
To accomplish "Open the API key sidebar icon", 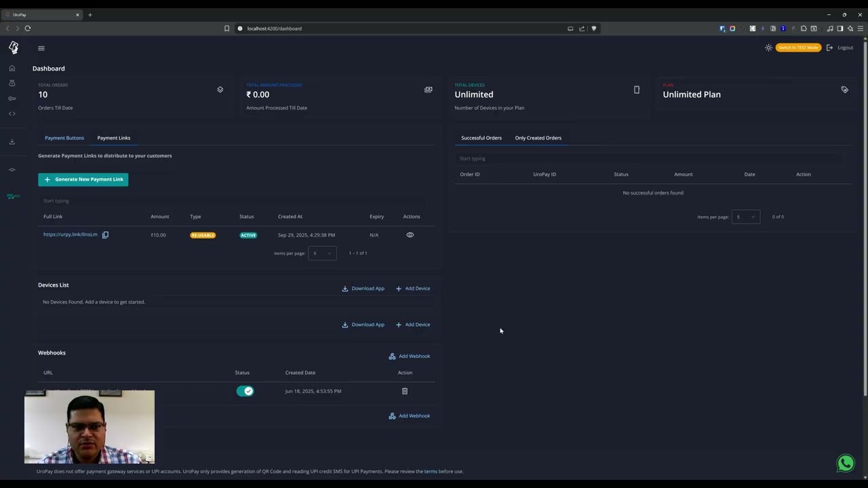I will click(12, 98).
